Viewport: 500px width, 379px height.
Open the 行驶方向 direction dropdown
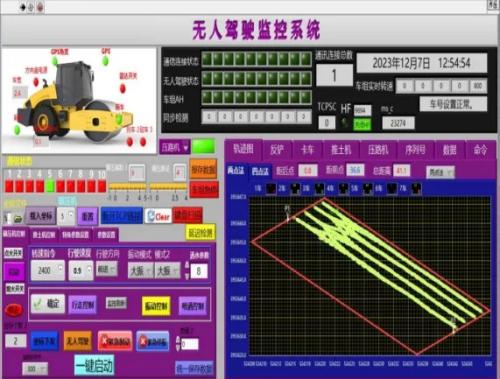(x=107, y=269)
